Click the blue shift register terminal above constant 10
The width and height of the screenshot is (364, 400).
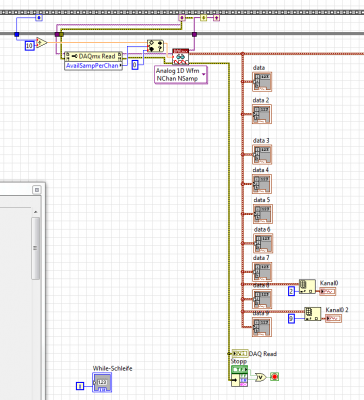coord(39,17)
